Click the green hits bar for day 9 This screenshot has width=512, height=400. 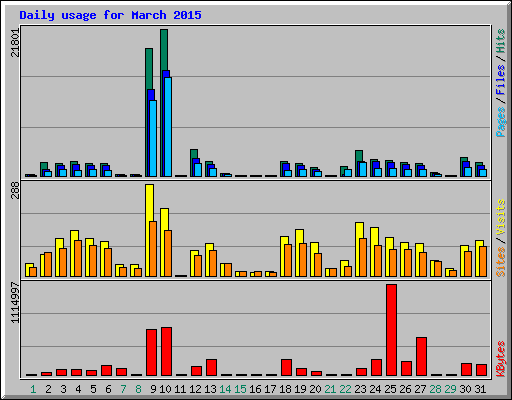point(149,68)
